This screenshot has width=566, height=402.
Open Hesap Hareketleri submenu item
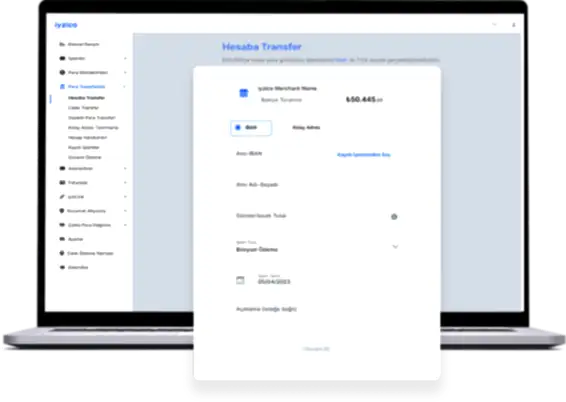[x=88, y=137]
